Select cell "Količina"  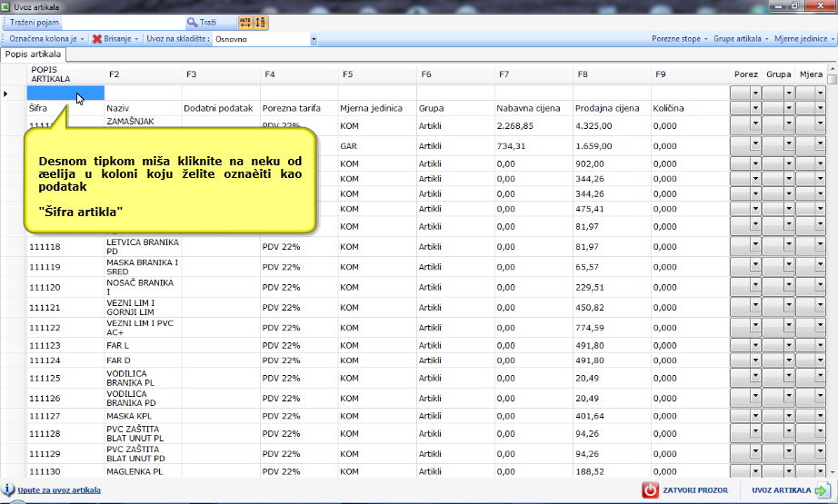690,108
